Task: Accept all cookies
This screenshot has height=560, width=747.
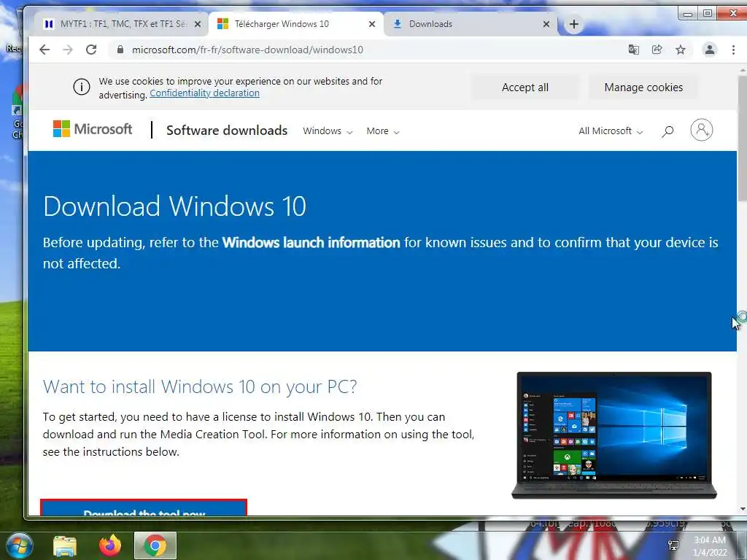Action: (x=525, y=87)
